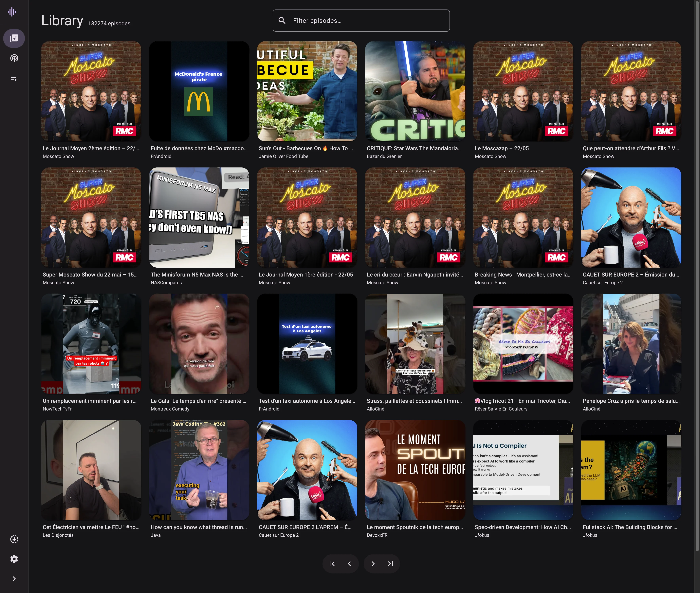Click title 'Le Moscazap – 22/05'
The height and width of the screenshot is (593, 700).
tap(502, 148)
